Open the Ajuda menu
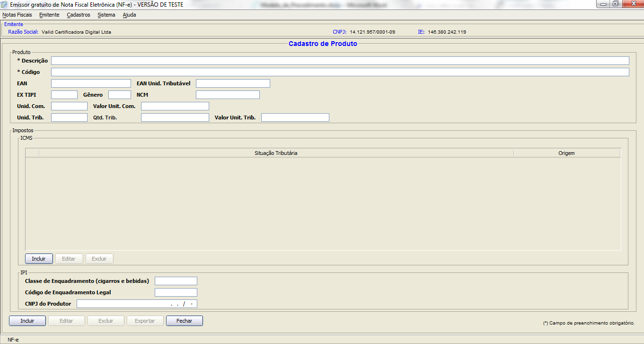This screenshot has width=644, height=344. (129, 15)
